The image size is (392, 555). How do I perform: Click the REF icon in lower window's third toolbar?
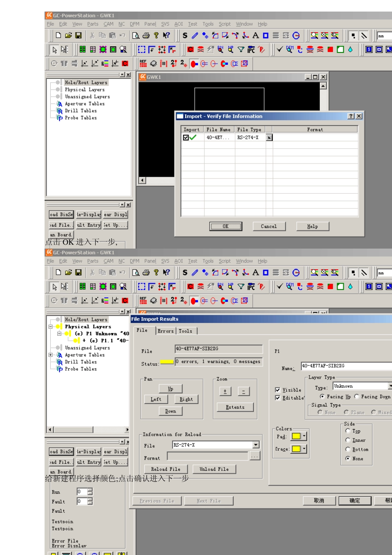[143, 300]
